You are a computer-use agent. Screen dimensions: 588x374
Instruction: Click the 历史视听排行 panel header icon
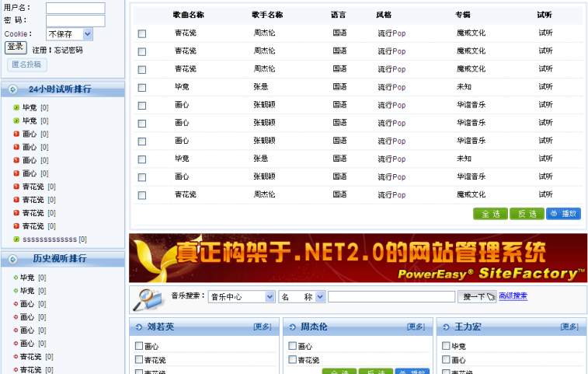(13, 259)
